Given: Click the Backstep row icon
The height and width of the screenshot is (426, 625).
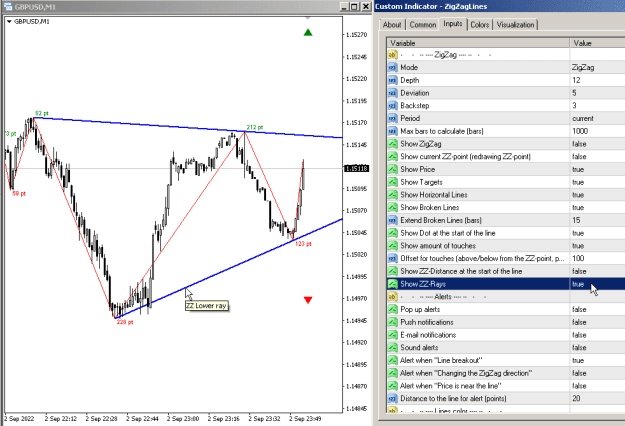Looking at the screenshot, I should coord(393,106).
